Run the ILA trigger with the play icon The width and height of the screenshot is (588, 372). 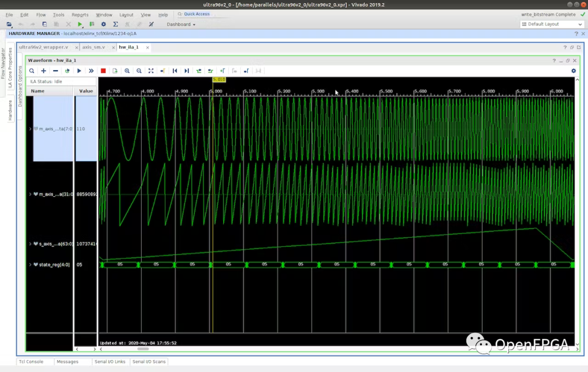[79, 71]
